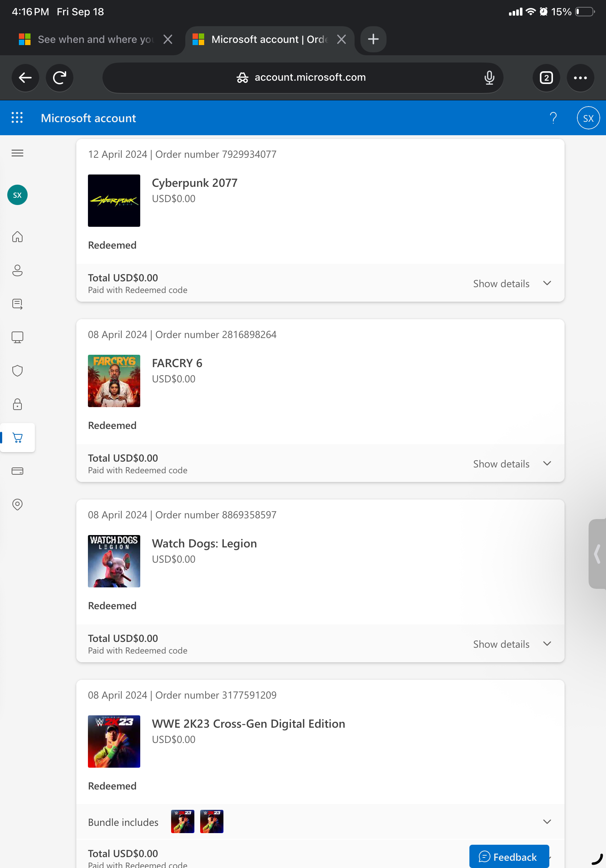Open the Microsoft account header title link

pyautogui.click(x=88, y=118)
